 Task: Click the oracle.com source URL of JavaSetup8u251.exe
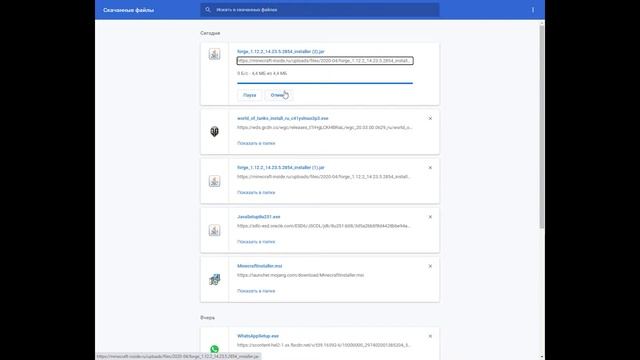tap(324, 226)
